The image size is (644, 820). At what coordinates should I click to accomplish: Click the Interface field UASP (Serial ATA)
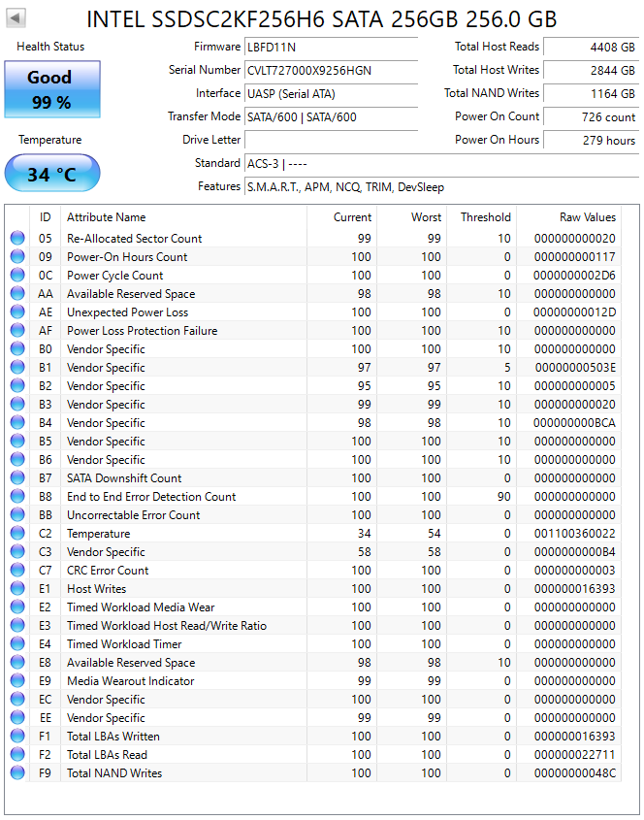coord(332,93)
